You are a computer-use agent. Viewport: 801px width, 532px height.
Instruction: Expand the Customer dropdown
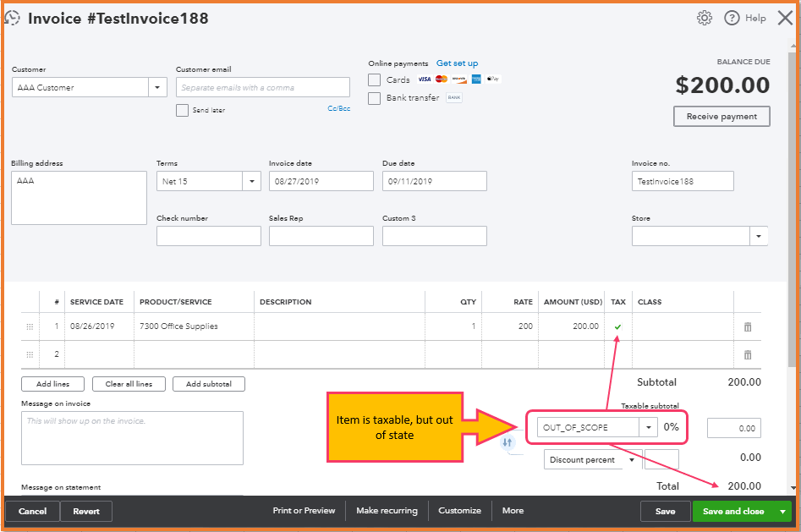click(157, 87)
